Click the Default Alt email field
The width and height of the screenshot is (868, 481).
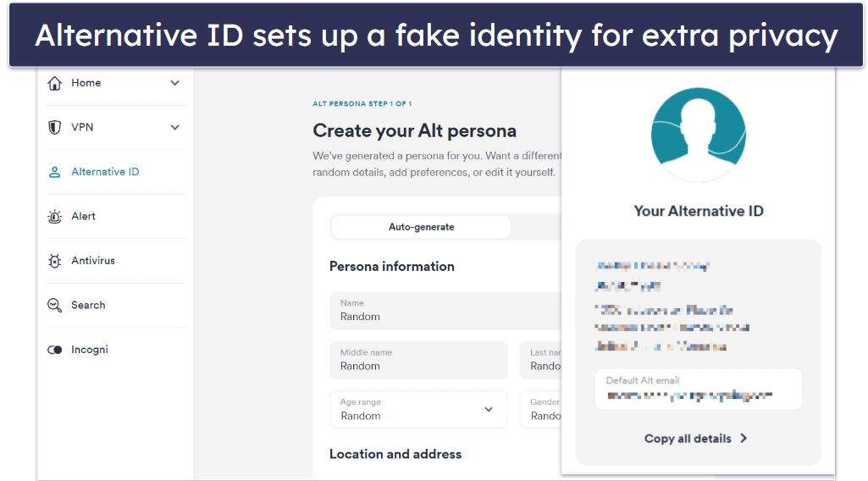coord(698,389)
